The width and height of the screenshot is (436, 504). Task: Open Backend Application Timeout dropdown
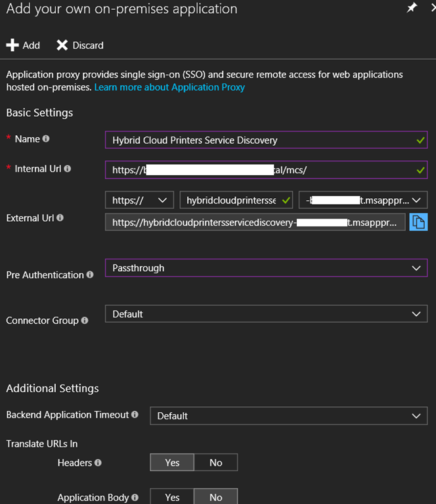pos(288,415)
